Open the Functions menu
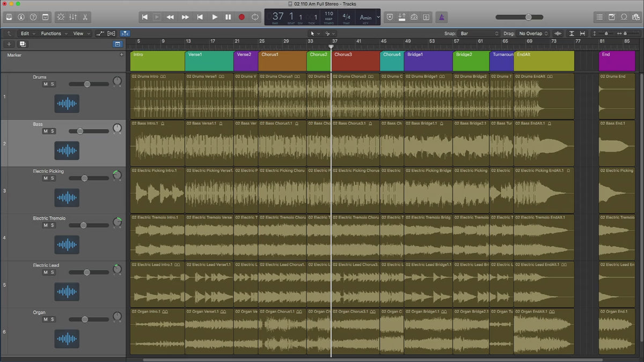The height and width of the screenshot is (362, 644). pyautogui.click(x=52, y=33)
